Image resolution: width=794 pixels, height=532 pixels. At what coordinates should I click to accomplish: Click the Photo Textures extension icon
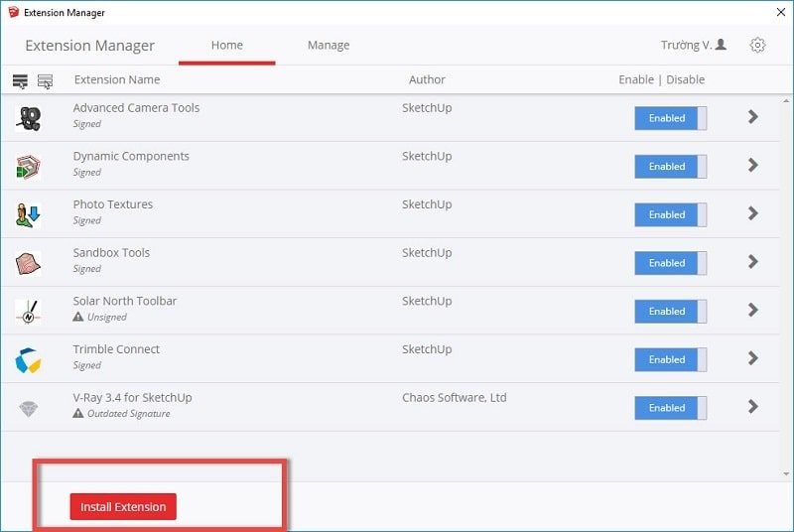pos(28,214)
